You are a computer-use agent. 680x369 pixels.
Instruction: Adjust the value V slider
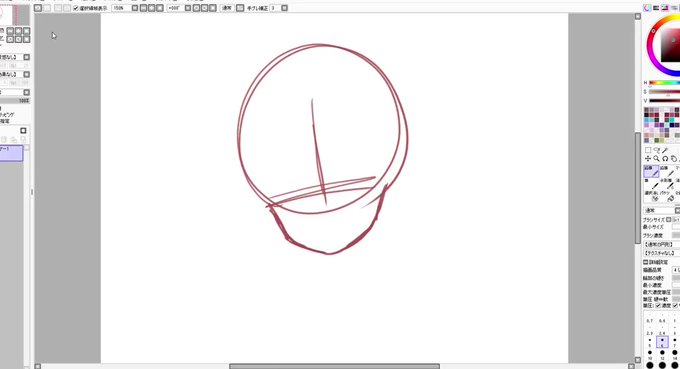click(x=664, y=101)
